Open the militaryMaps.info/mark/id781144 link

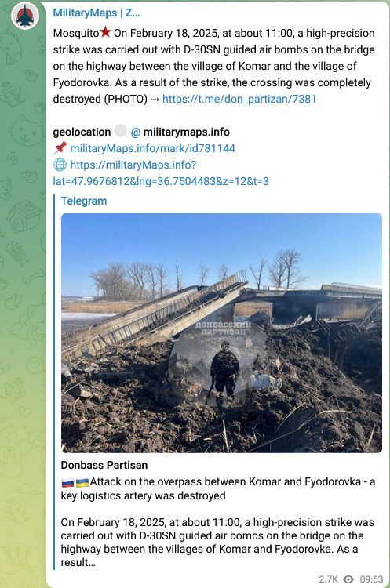coord(153,148)
